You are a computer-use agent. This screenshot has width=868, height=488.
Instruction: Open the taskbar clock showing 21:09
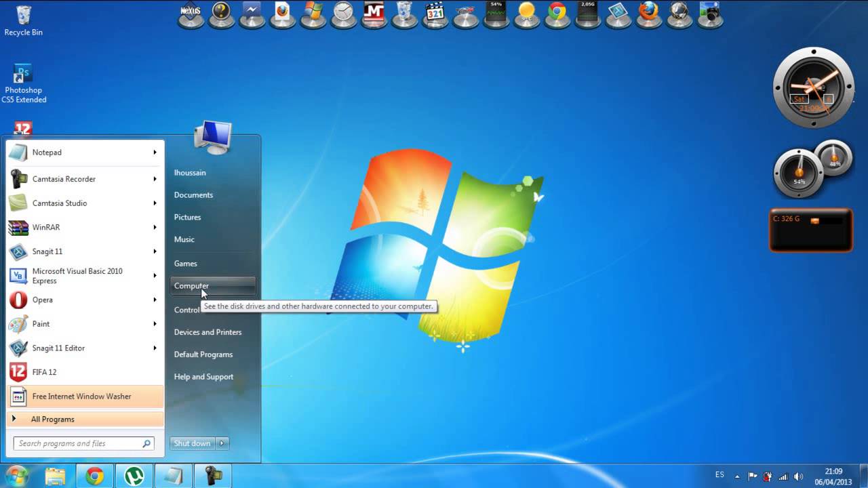pyautogui.click(x=834, y=476)
